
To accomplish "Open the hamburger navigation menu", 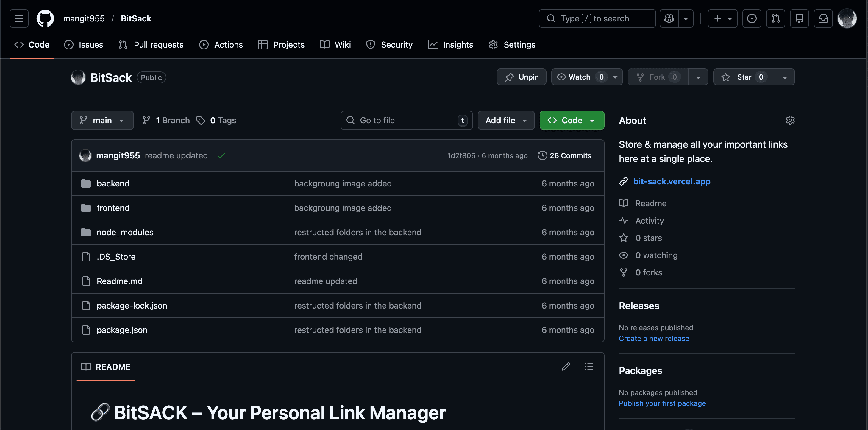I will (x=19, y=18).
